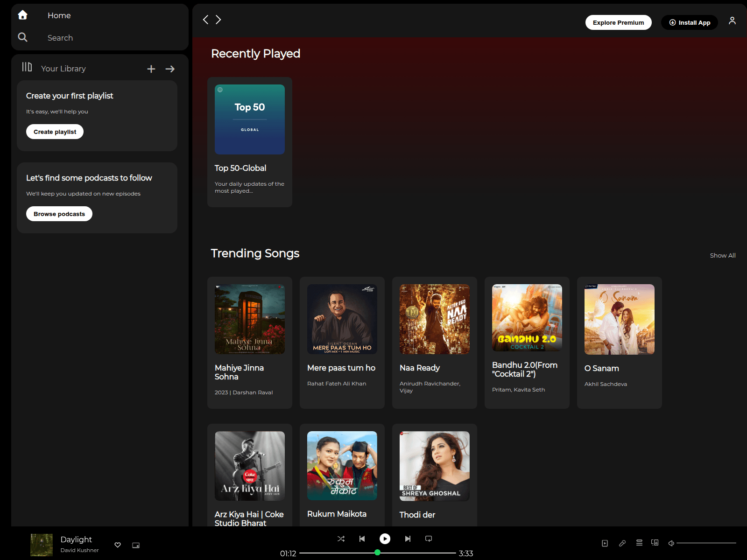Open O Sanam album art
The image size is (747, 560).
coord(620,319)
